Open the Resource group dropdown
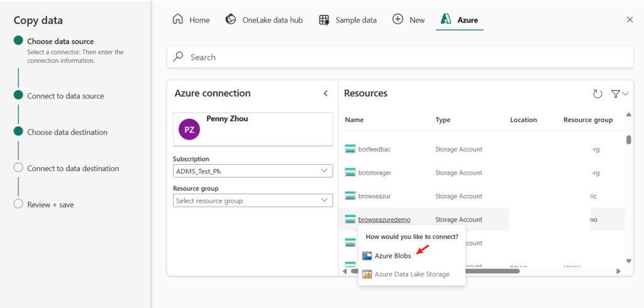This screenshot has width=644, height=308. click(253, 201)
